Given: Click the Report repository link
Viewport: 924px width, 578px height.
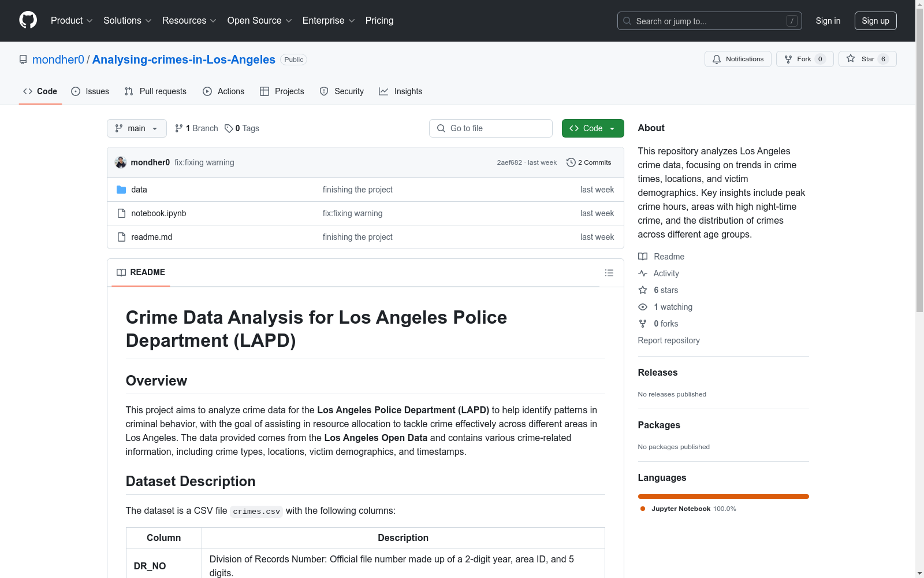Looking at the screenshot, I should coord(669,340).
